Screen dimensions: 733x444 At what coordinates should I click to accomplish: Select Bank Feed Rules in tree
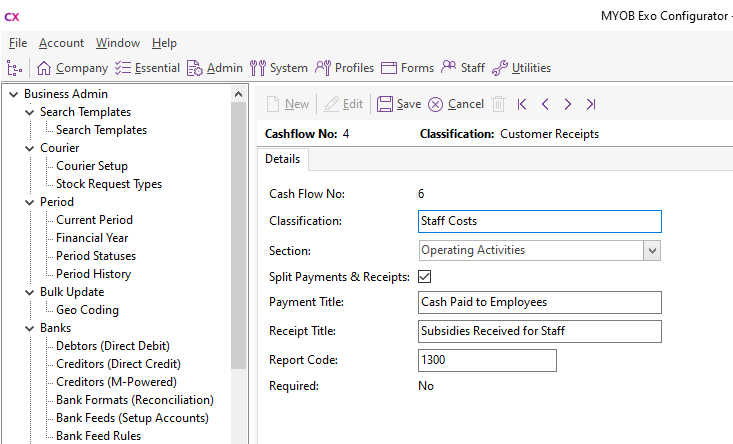coord(98,436)
